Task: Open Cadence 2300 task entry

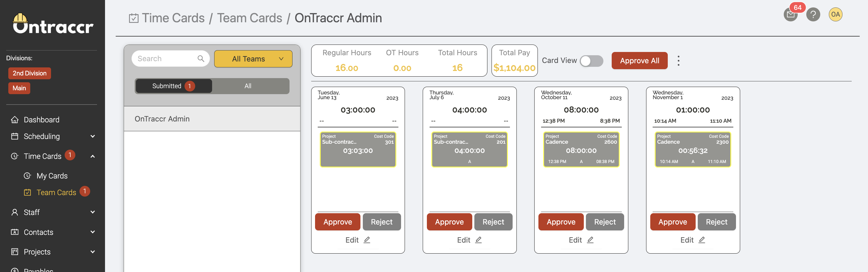Action: (693, 149)
